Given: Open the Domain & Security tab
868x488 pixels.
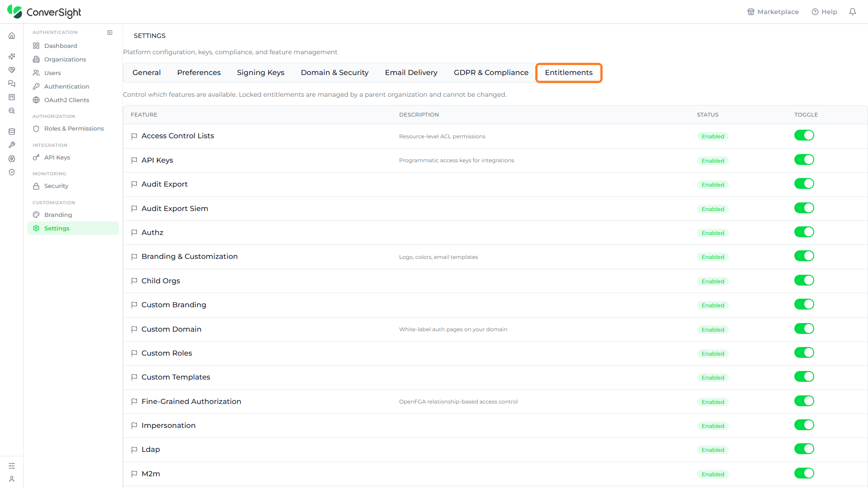Looking at the screenshot, I should [x=335, y=73].
